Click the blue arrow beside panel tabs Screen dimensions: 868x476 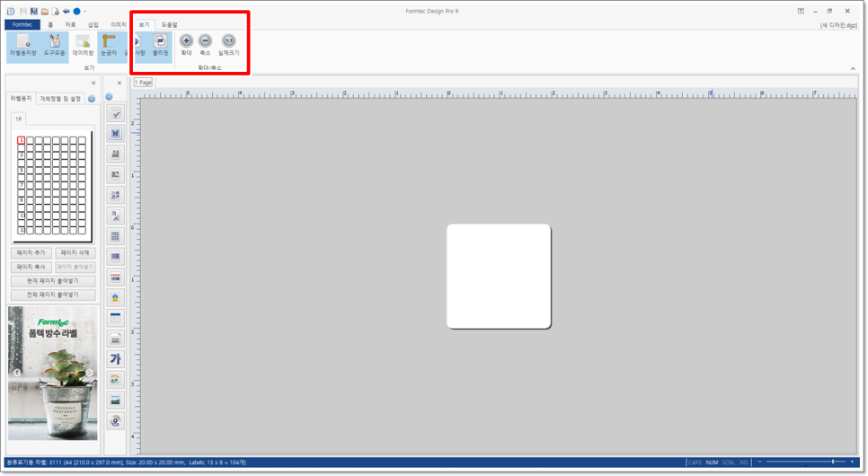click(x=92, y=99)
